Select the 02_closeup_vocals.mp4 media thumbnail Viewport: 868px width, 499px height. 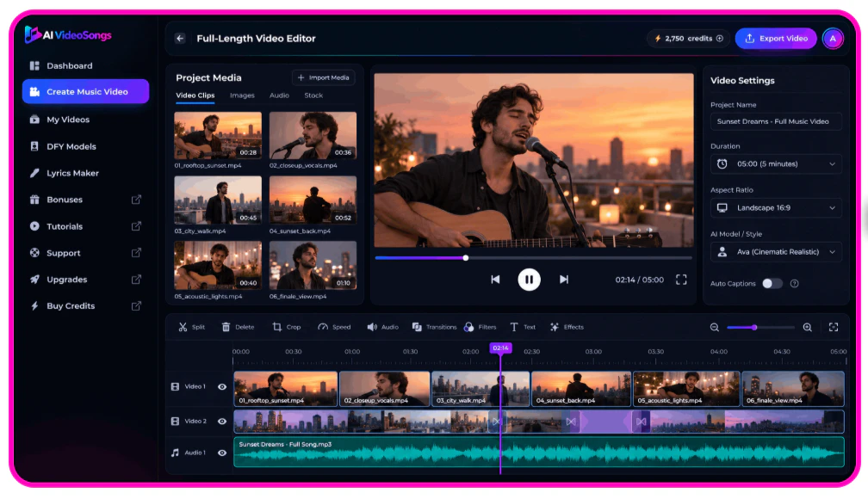[x=313, y=136]
